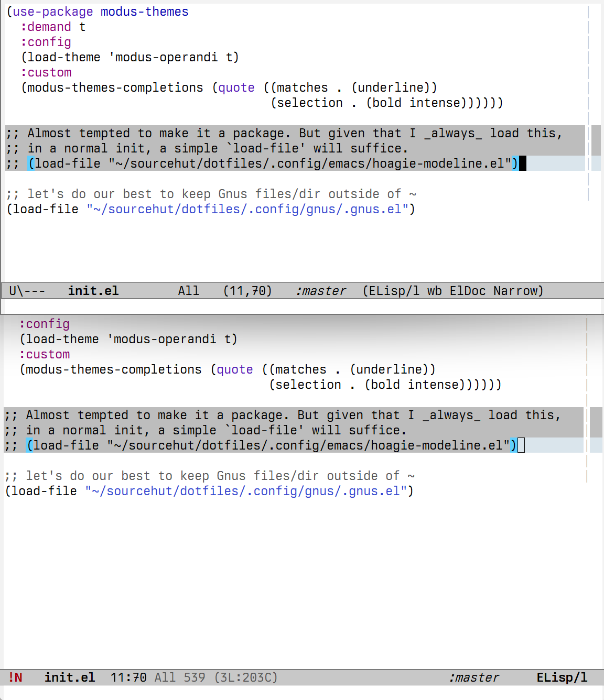The height and width of the screenshot is (700, 604).
Task: Click the All indicator in top mode line
Action: tap(188, 291)
